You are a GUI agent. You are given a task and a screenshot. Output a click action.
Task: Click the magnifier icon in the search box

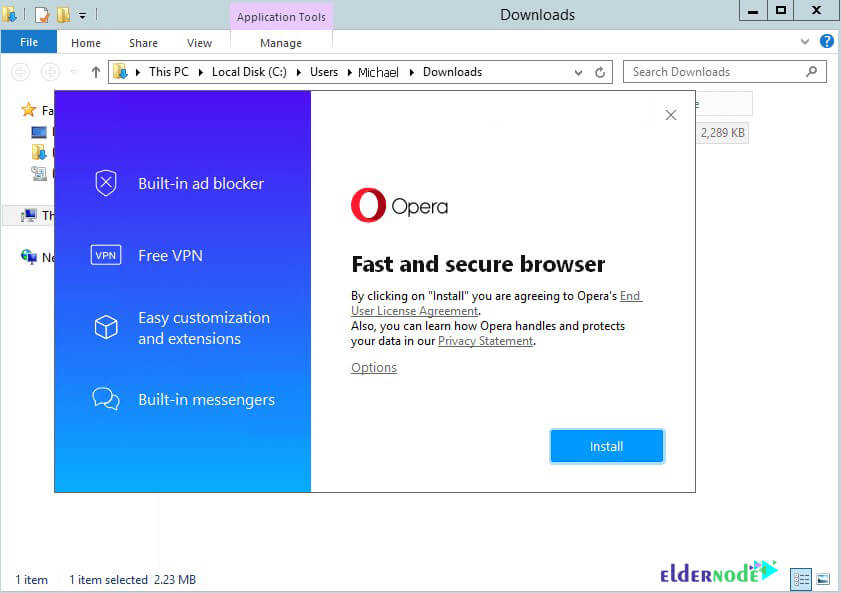(812, 71)
